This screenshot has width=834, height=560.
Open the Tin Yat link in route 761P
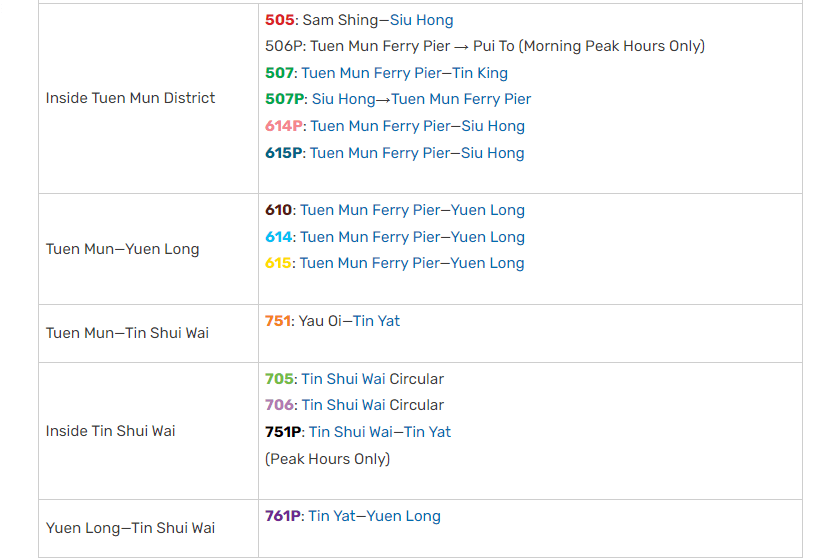pyautogui.click(x=331, y=516)
